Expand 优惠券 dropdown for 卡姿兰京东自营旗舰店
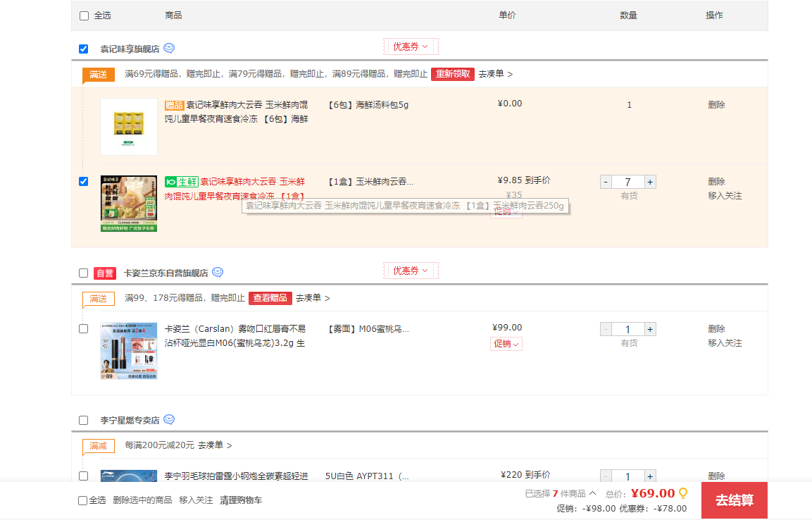 [x=411, y=271]
